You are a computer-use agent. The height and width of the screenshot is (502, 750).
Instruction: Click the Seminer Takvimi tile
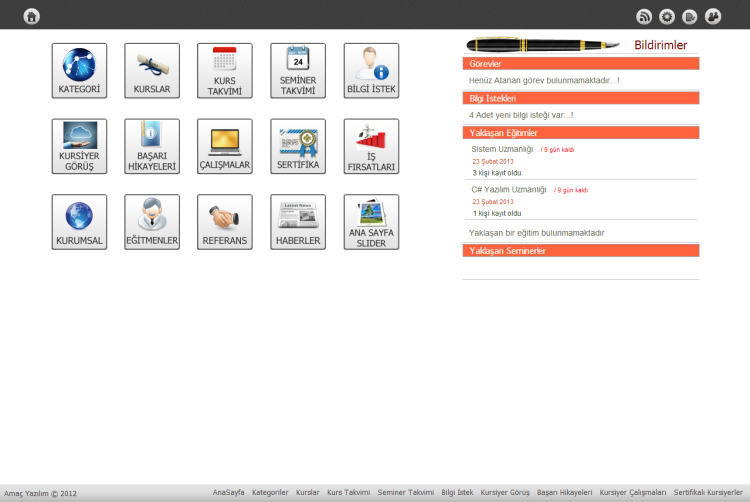pos(298,71)
